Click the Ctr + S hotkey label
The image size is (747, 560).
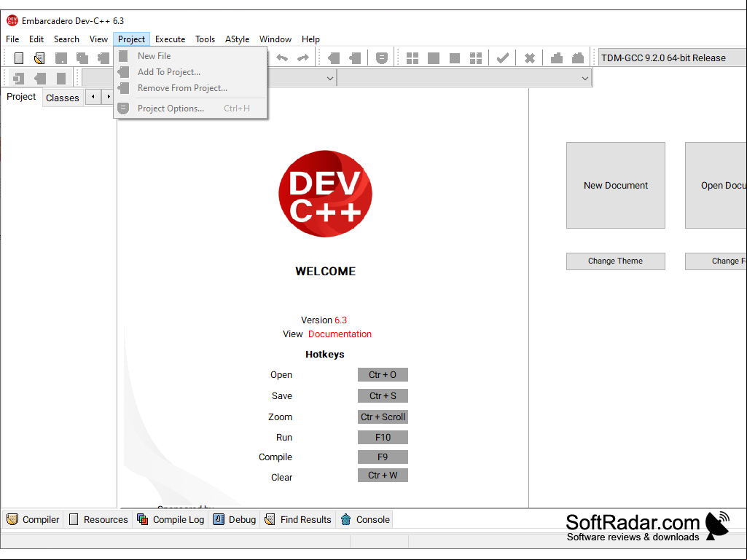tap(383, 395)
